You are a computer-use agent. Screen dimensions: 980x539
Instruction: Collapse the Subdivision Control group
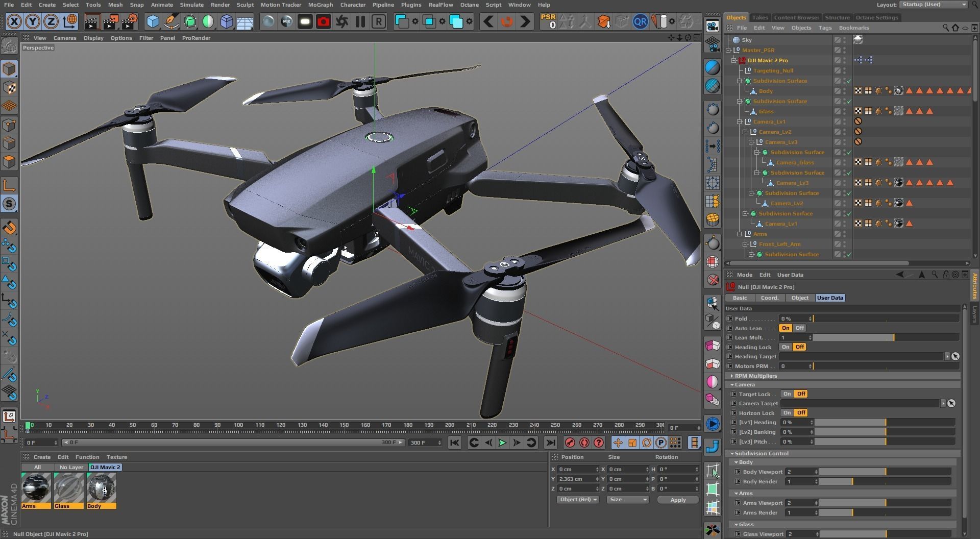(x=732, y=454)
